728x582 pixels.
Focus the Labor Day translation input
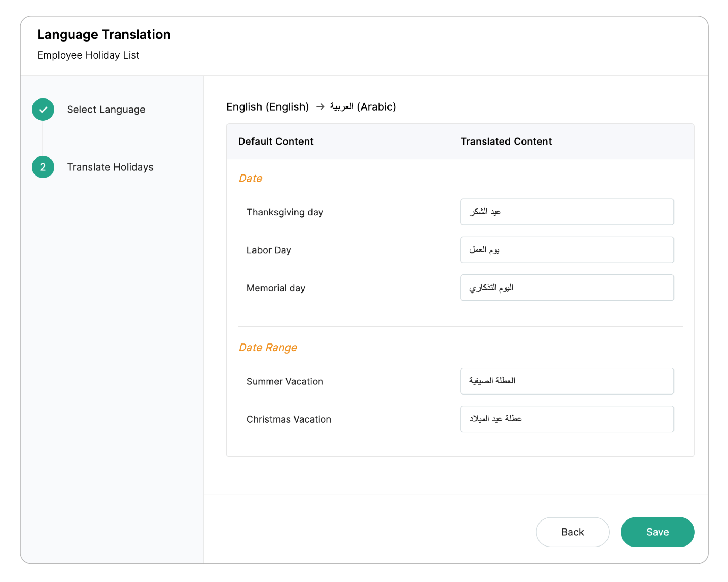tap(567, 250)
